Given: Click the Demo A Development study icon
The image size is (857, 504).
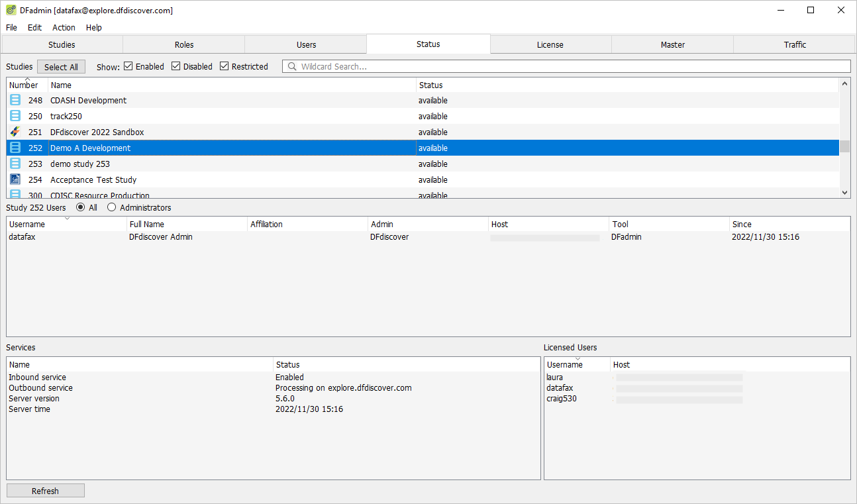Looking at the screenshot, I should coord(15,148).
